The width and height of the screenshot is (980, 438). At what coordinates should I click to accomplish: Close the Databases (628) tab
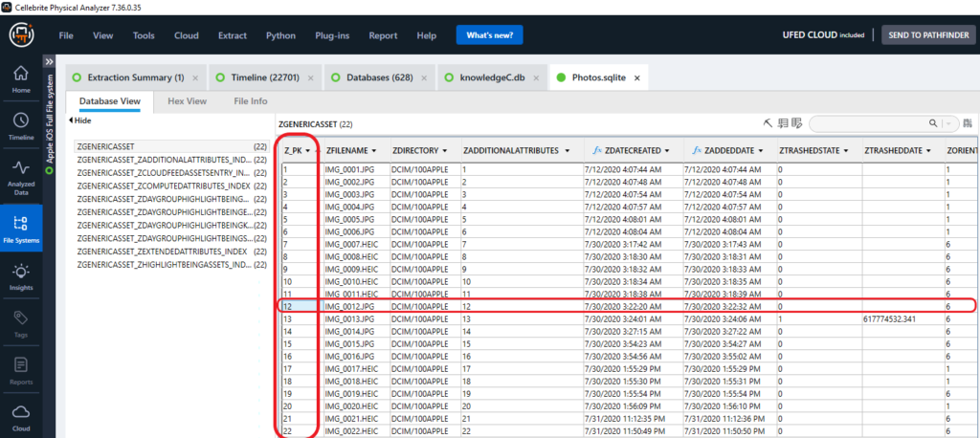[x=424, y=78]
